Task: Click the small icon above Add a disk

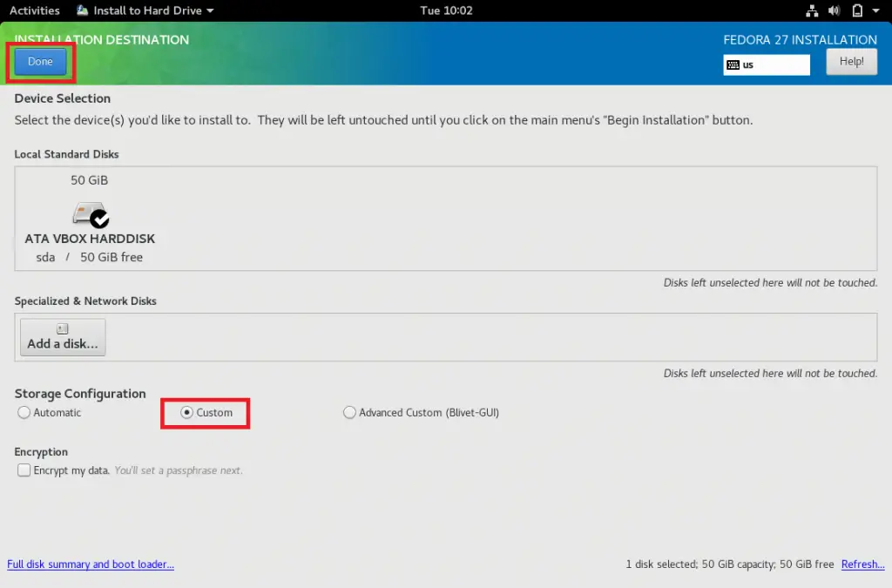Action: click(x=63, y=328)
